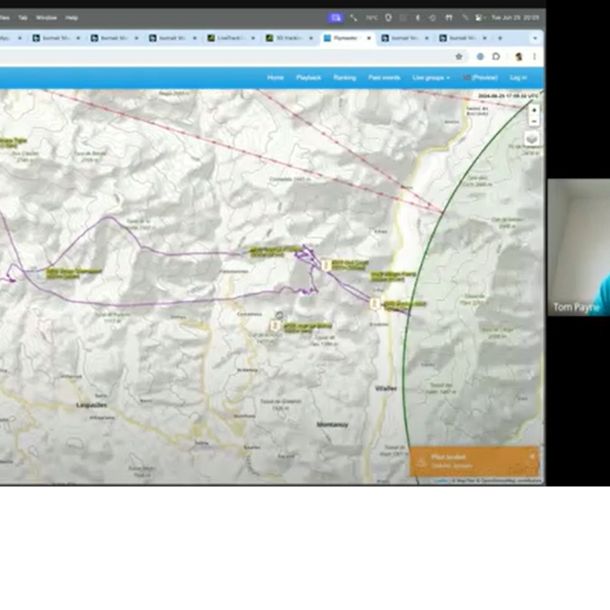Viewport: 610px width, 610px height.
Task: Click the Tom Payne video thumbnail
Action: (x=578, y=248)
